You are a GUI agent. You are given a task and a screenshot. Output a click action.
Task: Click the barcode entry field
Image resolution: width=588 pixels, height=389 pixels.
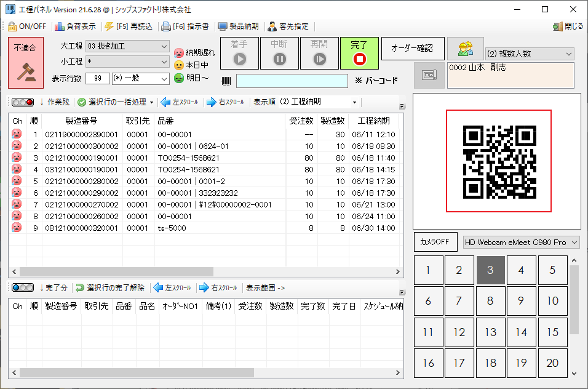pyautogui.click(x=292, y=81)
